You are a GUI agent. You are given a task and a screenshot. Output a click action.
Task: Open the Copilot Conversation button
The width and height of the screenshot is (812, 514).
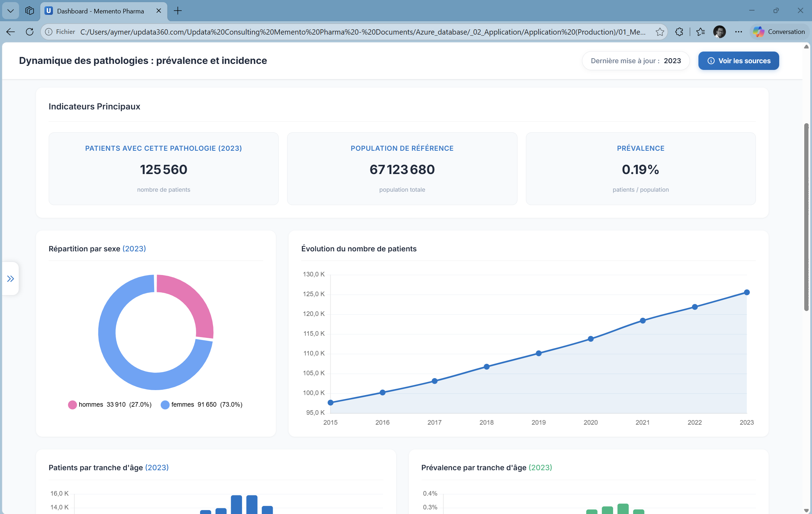779,32
